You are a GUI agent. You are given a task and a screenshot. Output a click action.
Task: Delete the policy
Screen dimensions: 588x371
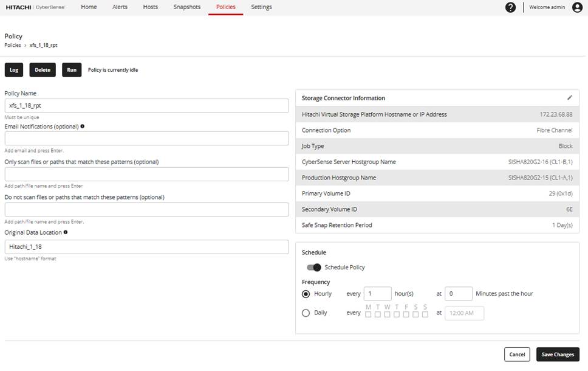43,69
